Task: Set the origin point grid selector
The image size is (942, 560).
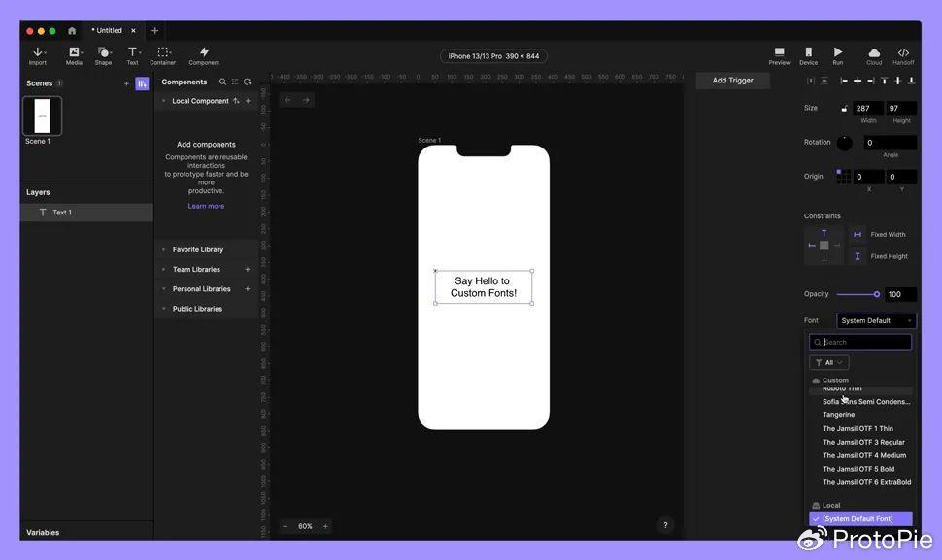Action: pyautogui.click(x=843, y=177)
